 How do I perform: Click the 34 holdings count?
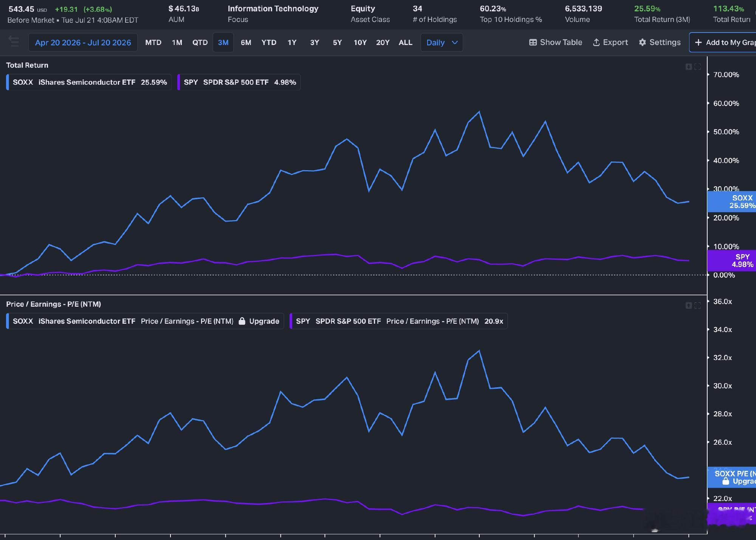[417, 9]
